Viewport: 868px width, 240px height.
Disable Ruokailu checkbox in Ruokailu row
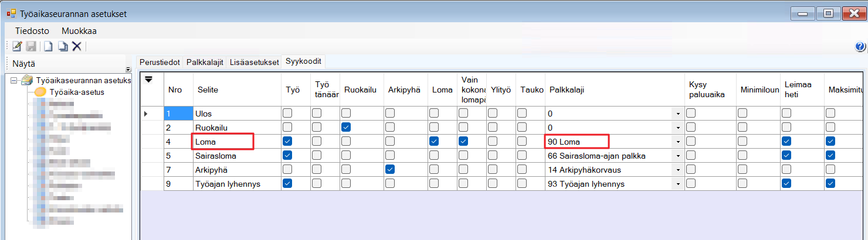(347, 127)
